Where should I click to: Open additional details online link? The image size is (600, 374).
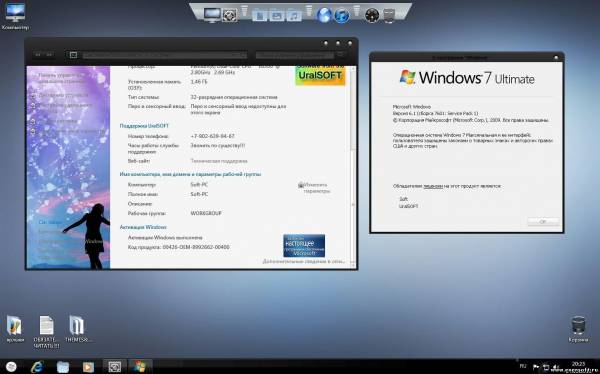coord(303,261)
